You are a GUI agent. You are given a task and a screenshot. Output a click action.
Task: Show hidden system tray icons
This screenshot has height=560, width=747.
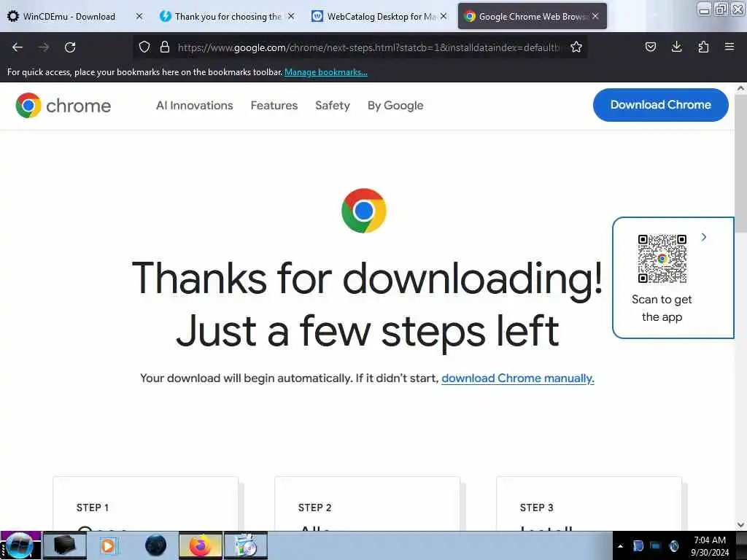[620, 546]
